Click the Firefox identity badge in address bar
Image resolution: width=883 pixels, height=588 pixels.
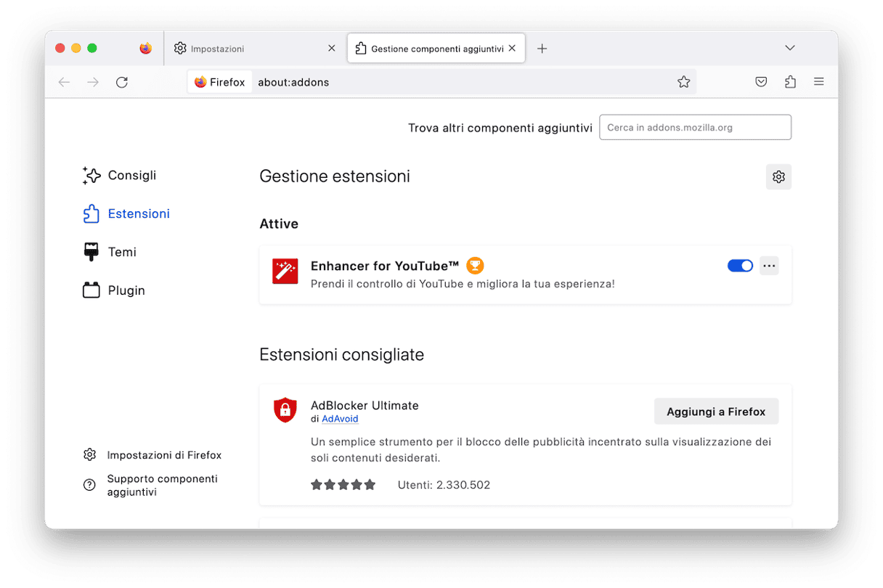tap(220, 82)
